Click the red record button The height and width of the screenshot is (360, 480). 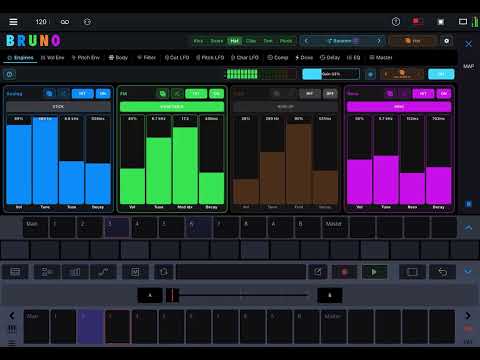[x=345, y=272]
